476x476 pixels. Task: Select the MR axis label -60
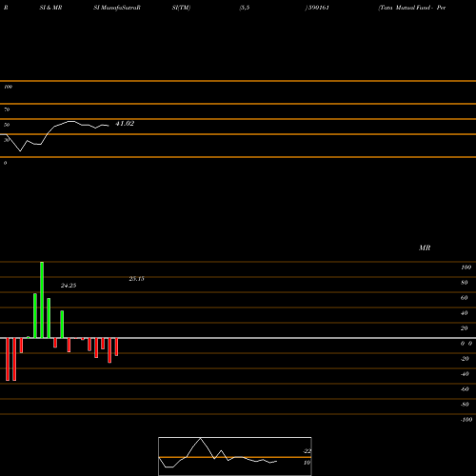(x=465, y=389)
